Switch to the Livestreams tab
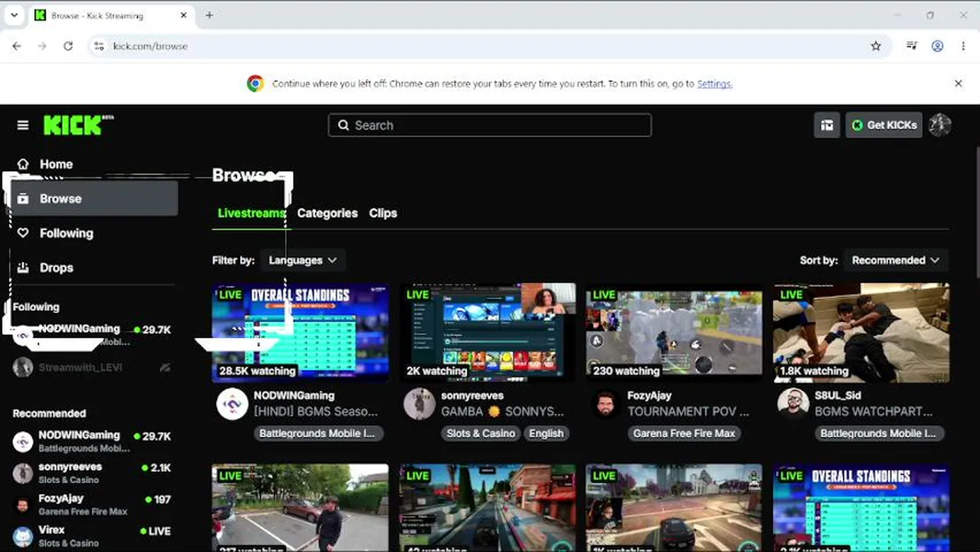The width and height of the screenshot is (980, 552). pyautogui.click(x=252, y=213)
